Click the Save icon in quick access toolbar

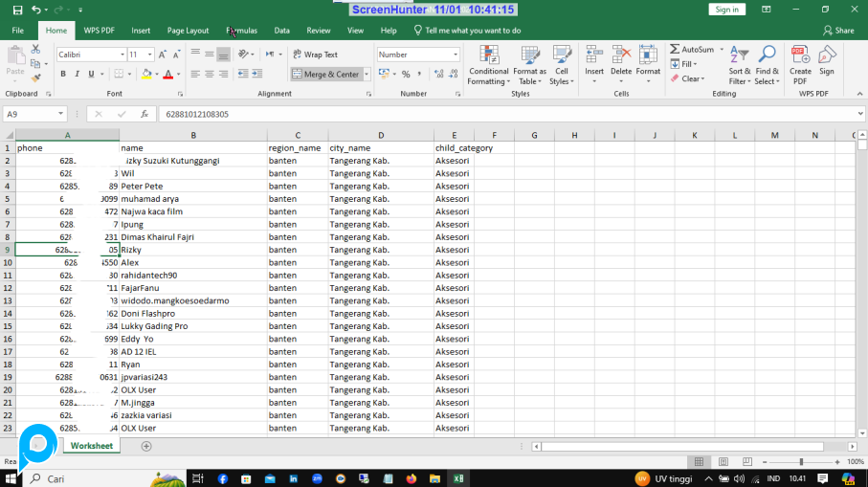click(17, 10)
